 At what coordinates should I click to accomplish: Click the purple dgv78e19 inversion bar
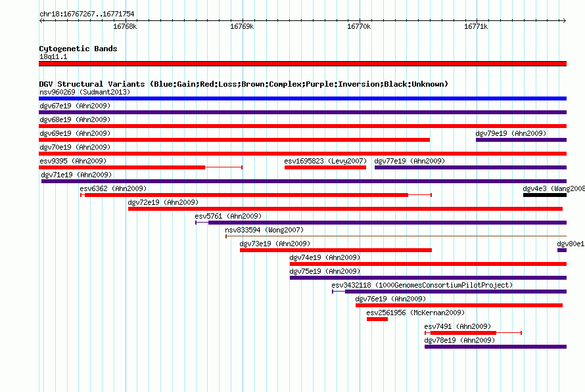[496, 347]
